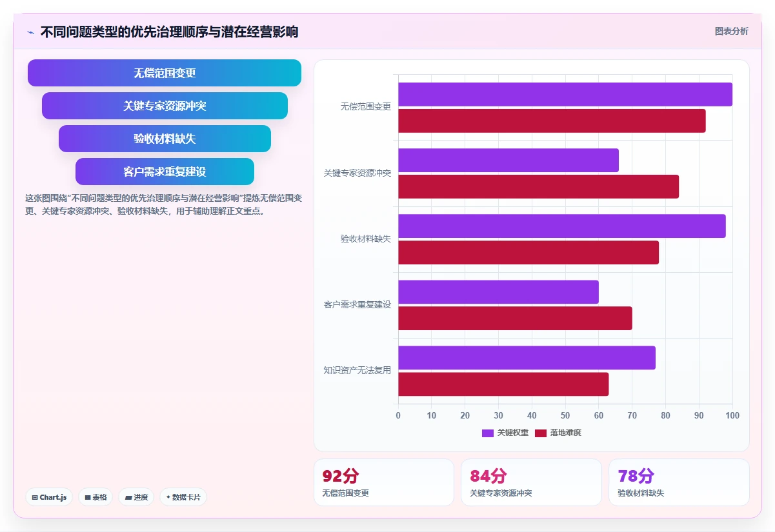Click the purple 关键权重 bar for 客户需求重复建设
Screen dimensions: 775x532
tap(498, 292)
